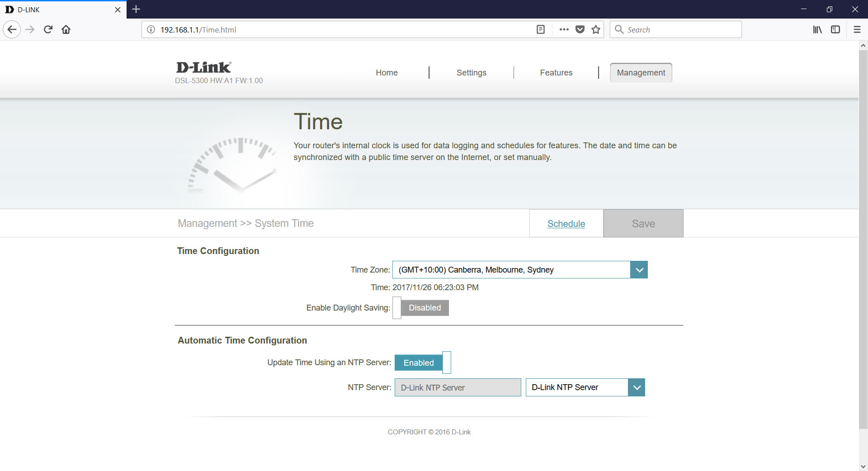Go back with the browser back arrow

(12, 30)
